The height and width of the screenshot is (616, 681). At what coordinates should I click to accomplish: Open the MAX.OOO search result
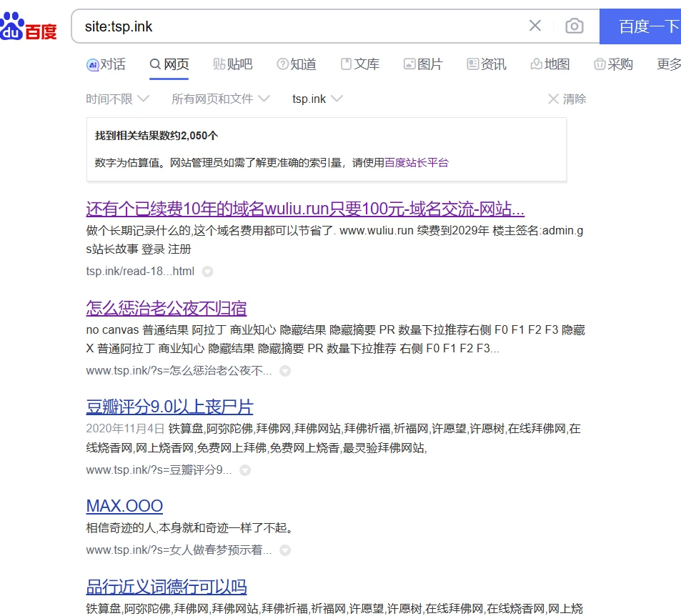click(x=124, y=506)
